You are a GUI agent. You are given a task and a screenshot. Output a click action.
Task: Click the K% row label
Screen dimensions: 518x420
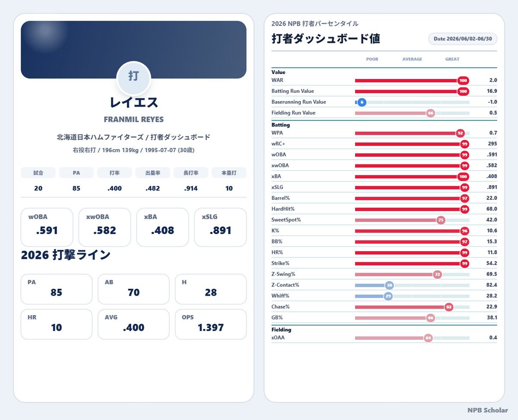coord(275,231)
